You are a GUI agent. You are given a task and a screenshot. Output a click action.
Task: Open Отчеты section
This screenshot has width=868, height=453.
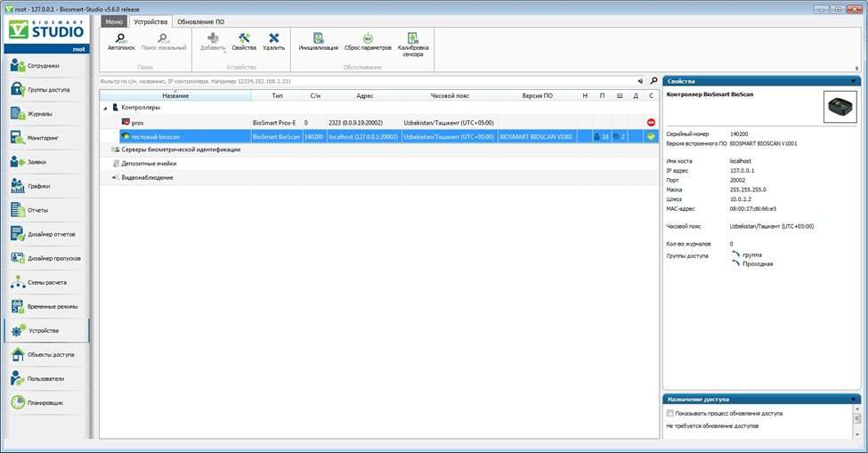point(46,210)
